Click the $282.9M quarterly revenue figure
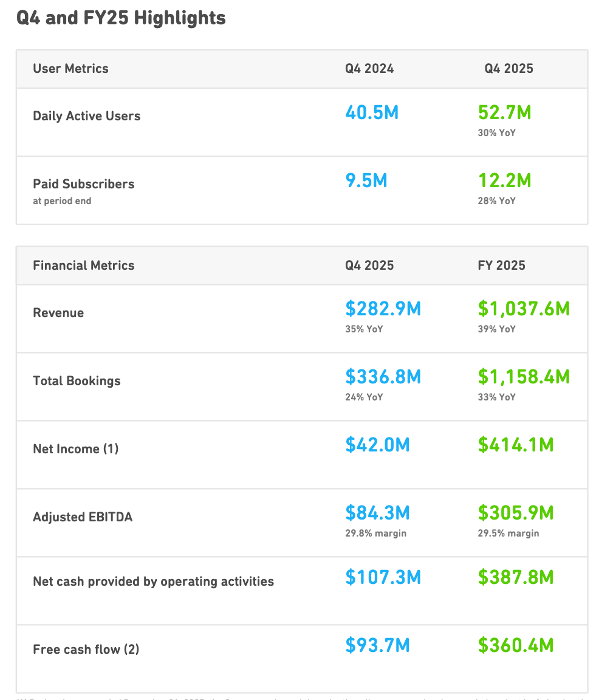Screen dimensions: 599x700 pyautogui.click(x=383, y=309)
